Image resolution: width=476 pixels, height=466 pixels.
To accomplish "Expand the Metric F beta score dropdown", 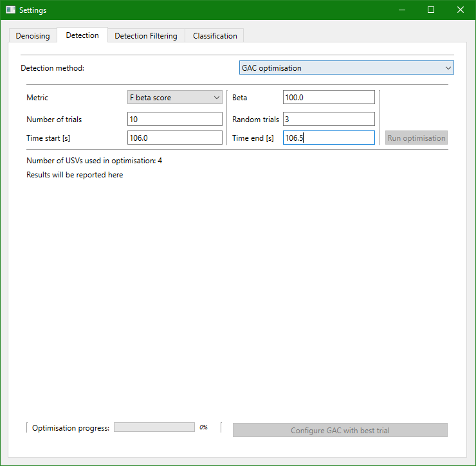I will point(175,98).
